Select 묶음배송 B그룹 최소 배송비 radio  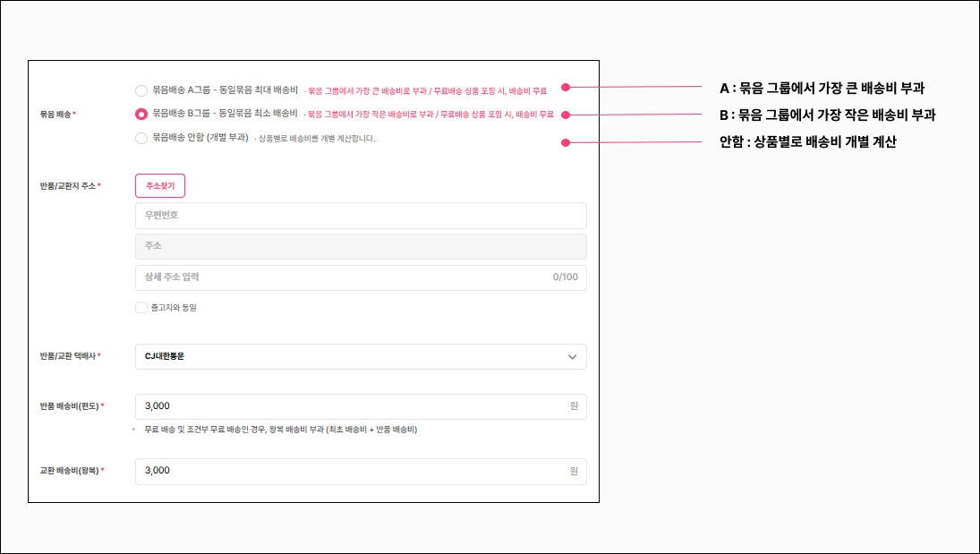pyautogui.click(x=141, y=114)
